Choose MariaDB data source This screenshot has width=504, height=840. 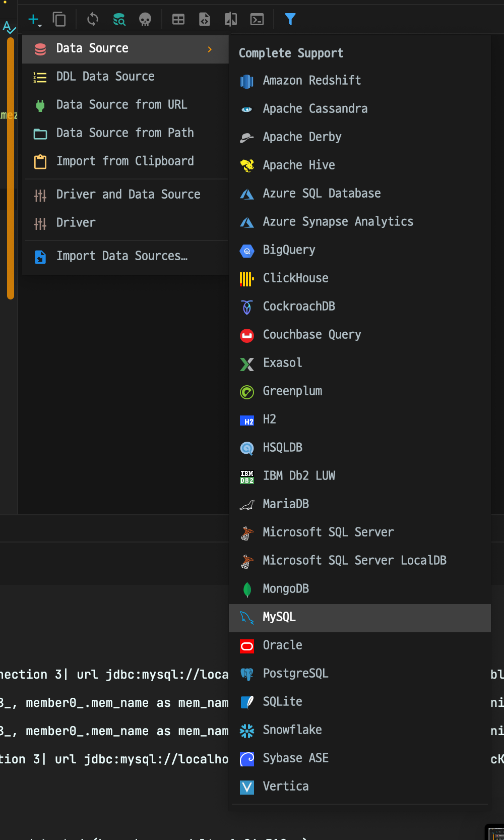[360, 505]
